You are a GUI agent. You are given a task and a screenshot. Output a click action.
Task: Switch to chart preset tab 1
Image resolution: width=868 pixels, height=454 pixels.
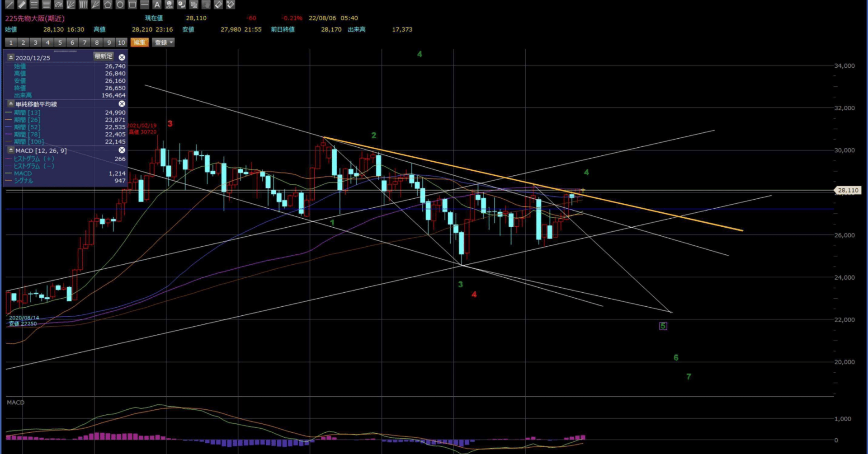11,42
